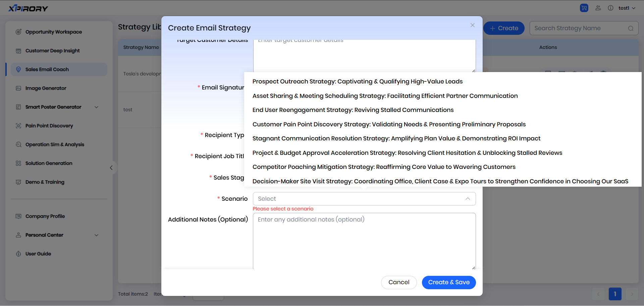Open the Scenario select dropdown
The image size is (644, 306).
click(x=364, y=199)
